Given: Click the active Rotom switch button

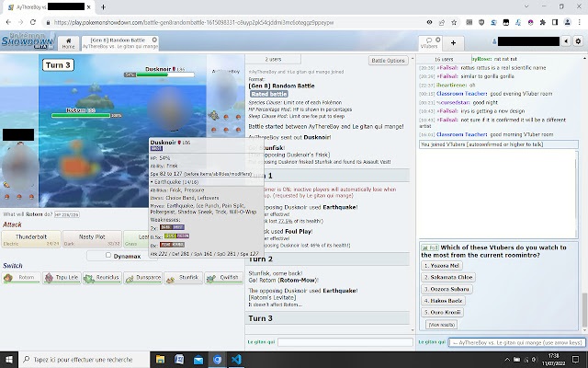Looking at the screenshot, I should click(x=21, y=278).
